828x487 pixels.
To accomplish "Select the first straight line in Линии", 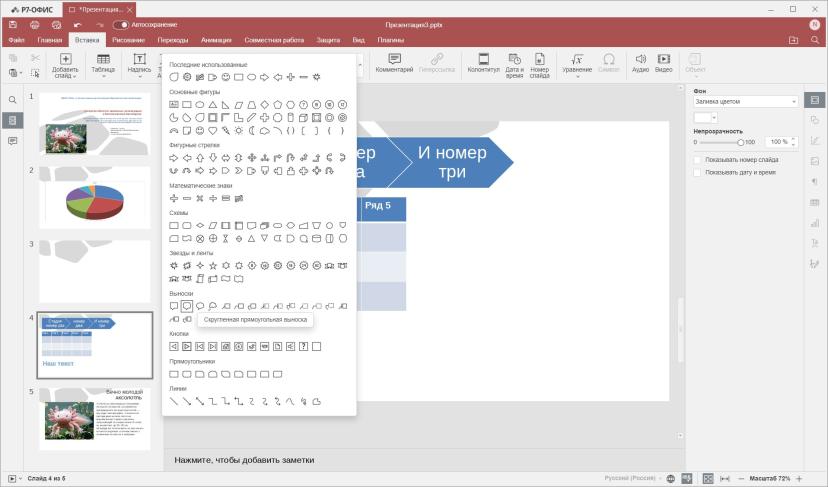I will click(174, 401).
